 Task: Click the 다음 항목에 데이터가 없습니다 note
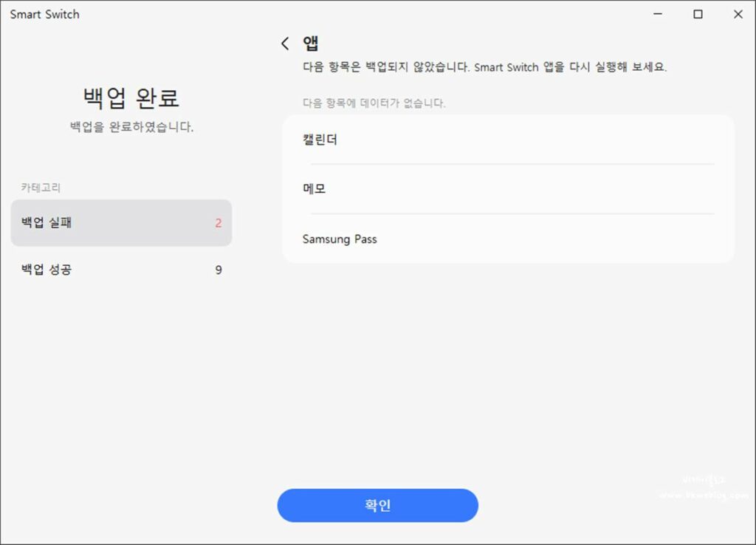[x=374, y=103]
